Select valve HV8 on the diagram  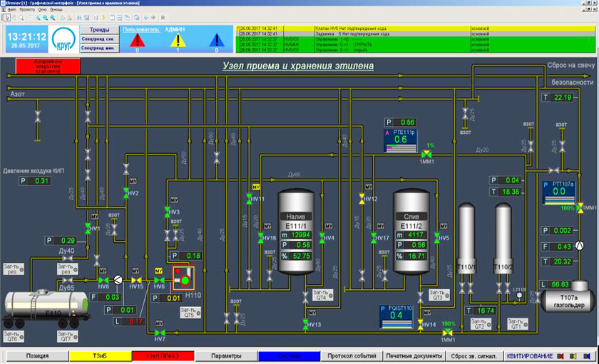click(x=103, y=281)
